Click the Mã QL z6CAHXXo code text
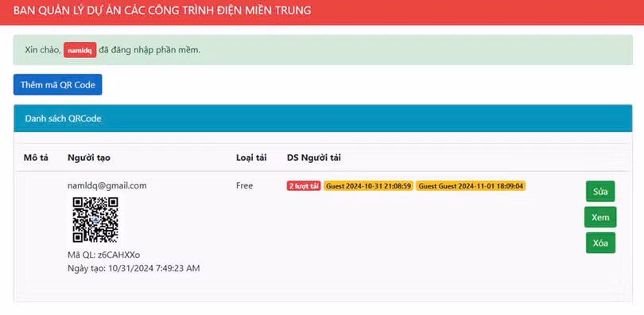The image size is (644, 315). coord(104,255)
